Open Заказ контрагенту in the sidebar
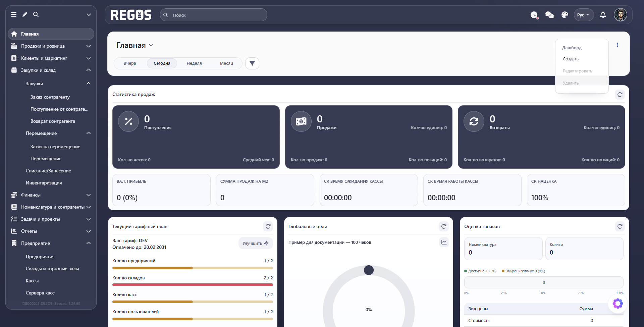 coord(50,97)
